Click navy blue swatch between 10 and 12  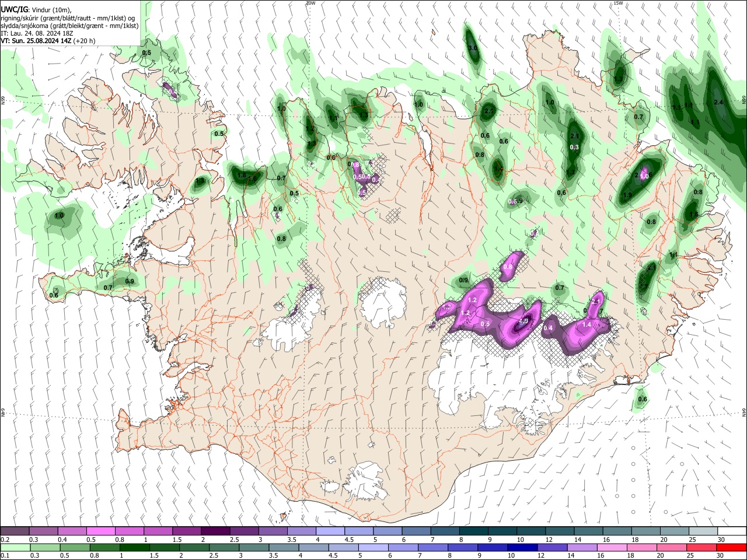pos(522,547)
